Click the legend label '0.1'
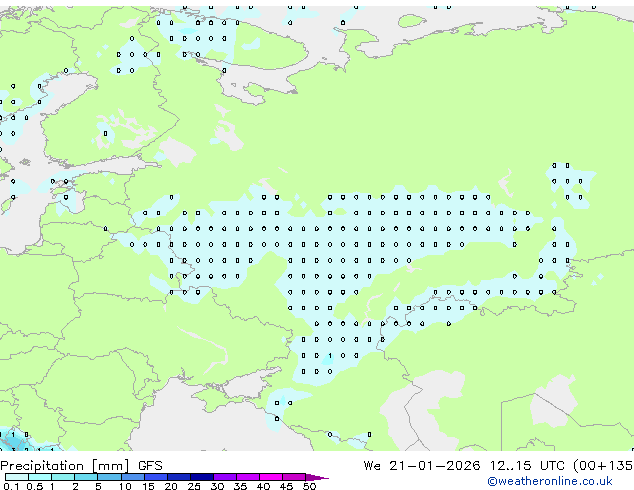 pos(11,486)
